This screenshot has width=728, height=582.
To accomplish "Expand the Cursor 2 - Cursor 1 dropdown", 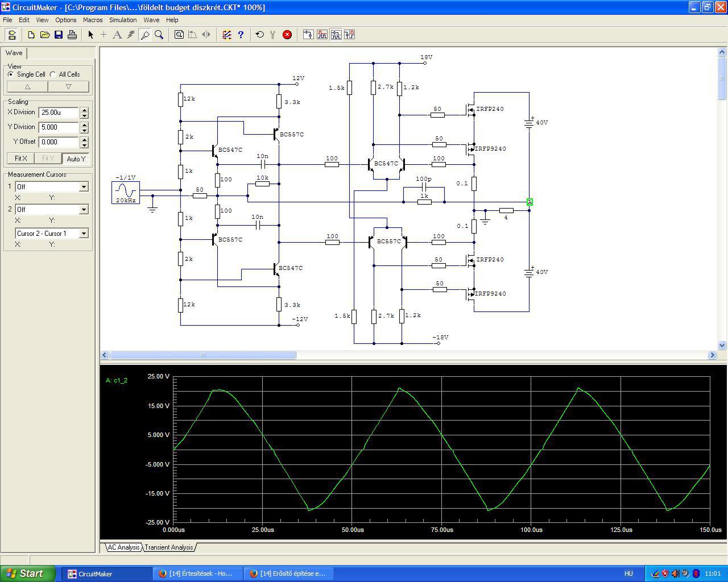I will (x=84, y=234).
